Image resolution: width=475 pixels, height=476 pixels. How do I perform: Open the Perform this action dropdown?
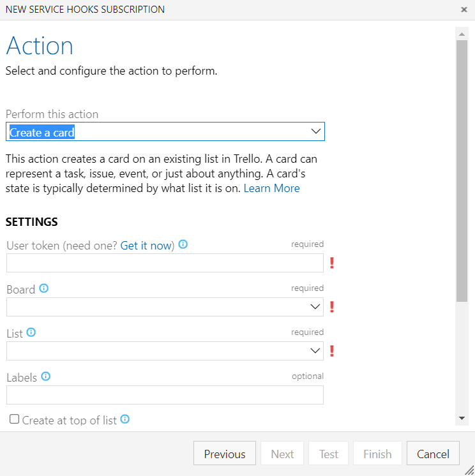point(316,131)
